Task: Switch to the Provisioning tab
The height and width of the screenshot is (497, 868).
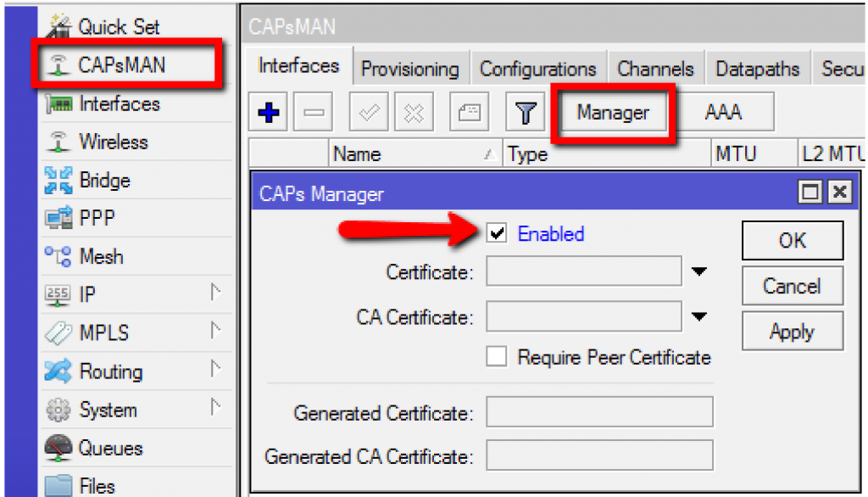Action: point(410,68)
